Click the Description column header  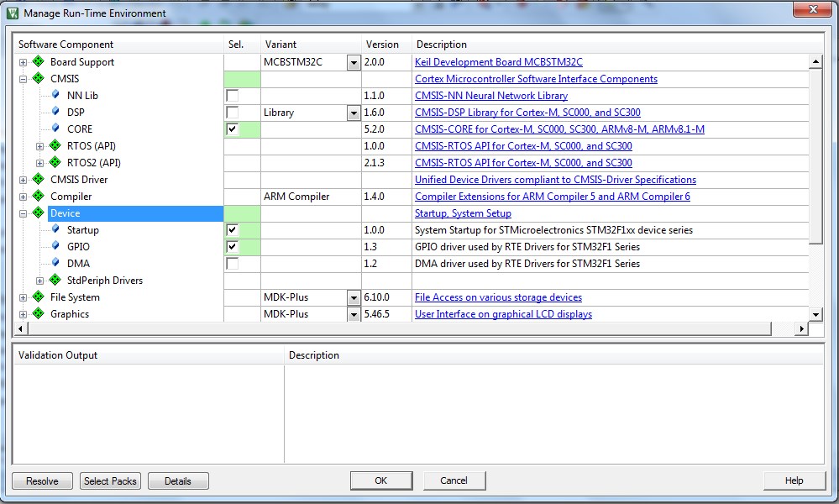coord(617,45)
